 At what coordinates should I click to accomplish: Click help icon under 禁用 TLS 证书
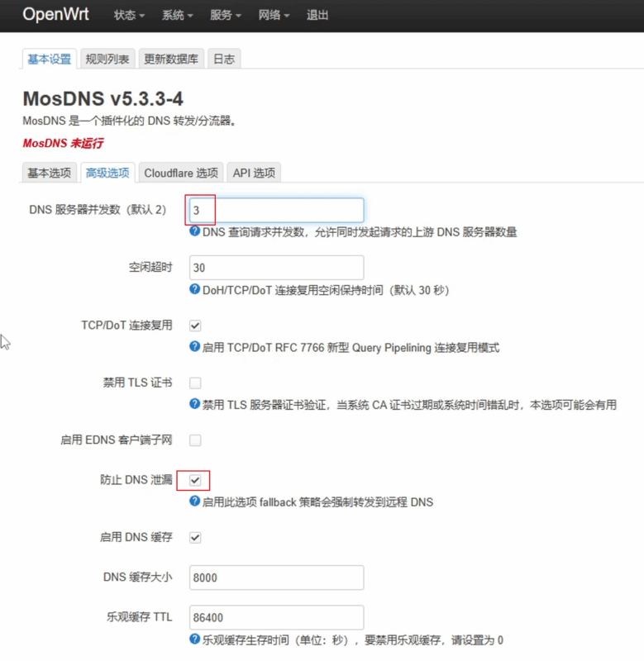195,404
